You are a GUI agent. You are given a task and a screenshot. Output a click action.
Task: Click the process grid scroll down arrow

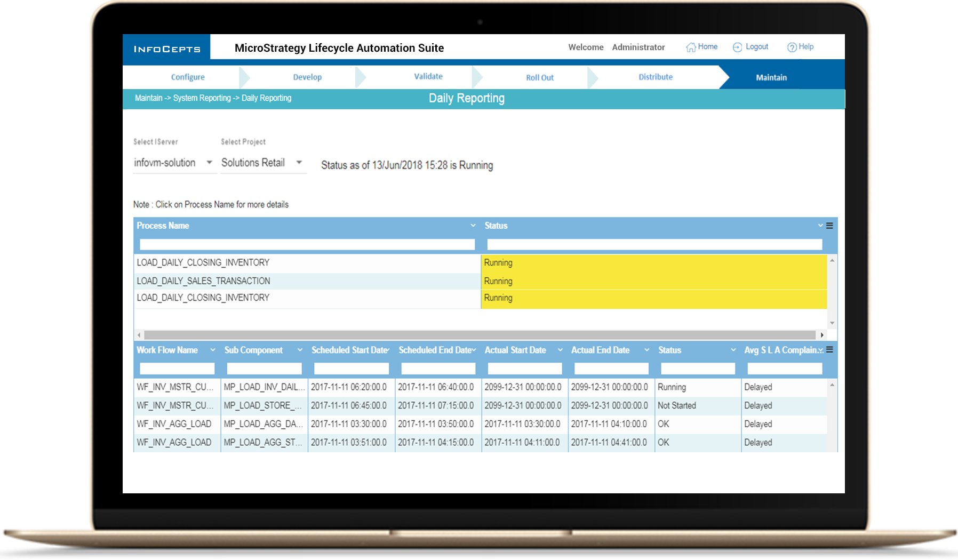coord(832,323)
